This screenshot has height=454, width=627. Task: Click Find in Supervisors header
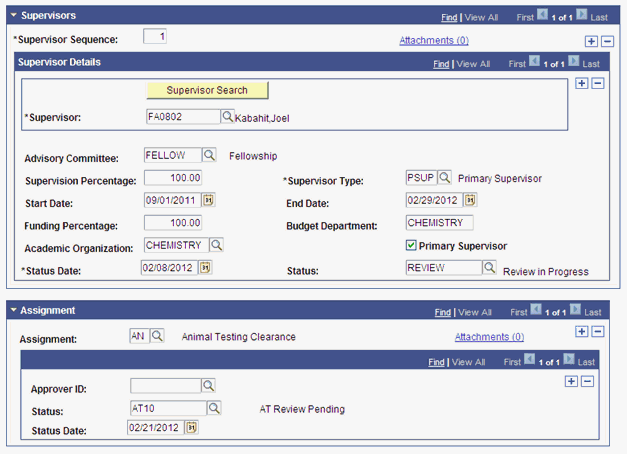pyautogui.click(x=449, y=18)
